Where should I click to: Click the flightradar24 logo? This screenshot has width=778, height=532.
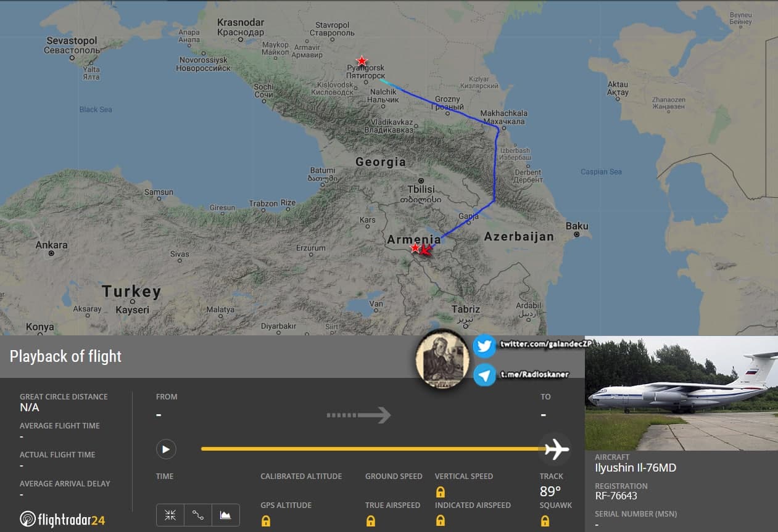point(62,520)
